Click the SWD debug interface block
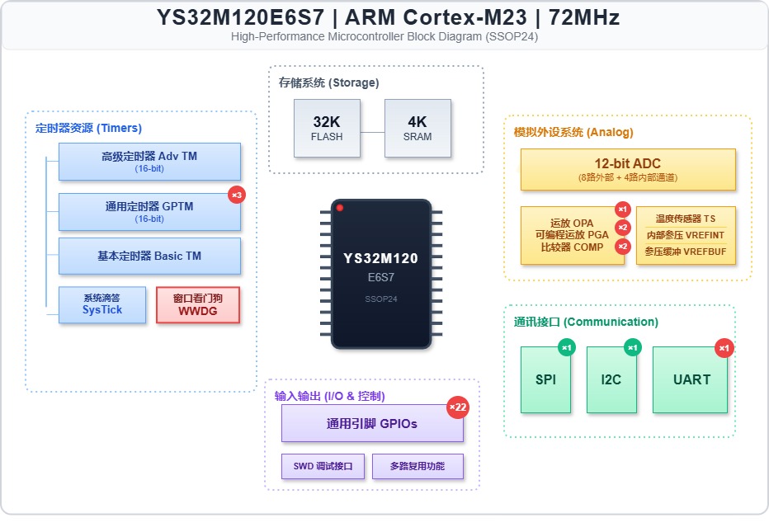This screenshot has height=532, width=769. 323,466
